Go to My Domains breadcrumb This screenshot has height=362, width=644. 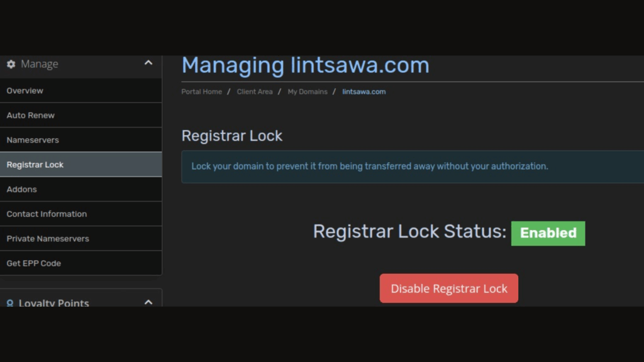point(308,92)
